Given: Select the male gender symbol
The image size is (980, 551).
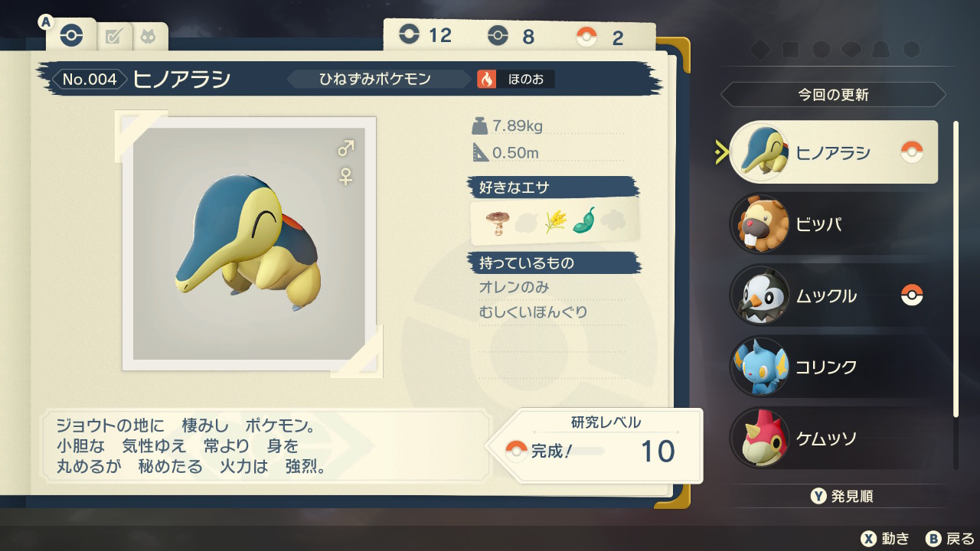Looking at the screenshot, I should [x=346, y=148].
